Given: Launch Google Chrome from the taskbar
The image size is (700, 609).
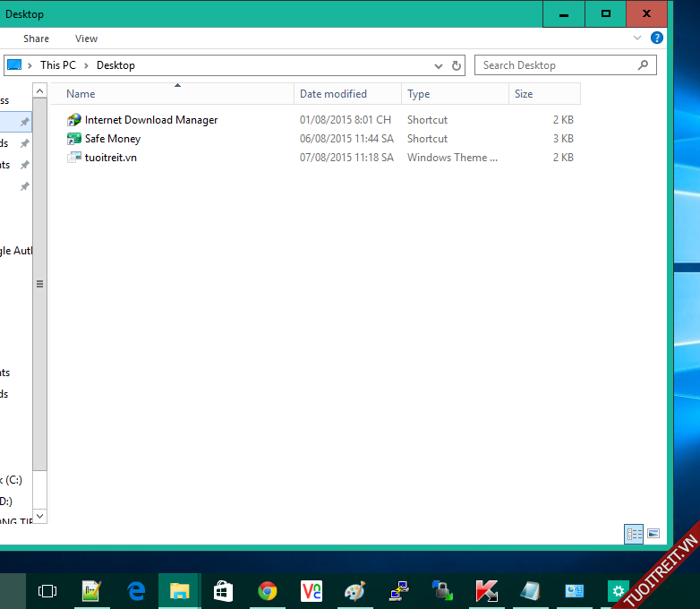Looking at the screenshot, I should click(x=267, y=591).
